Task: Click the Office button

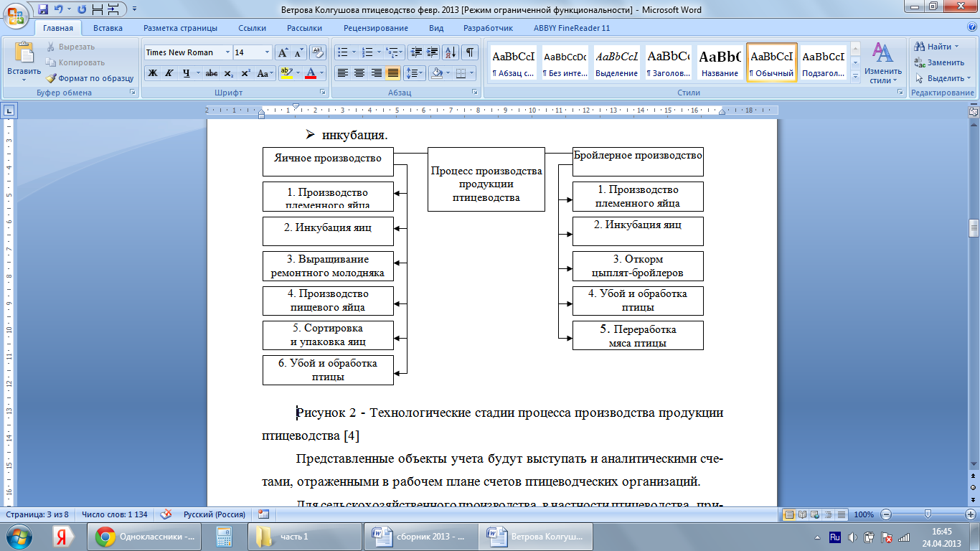Action: (x=17, y=16)
